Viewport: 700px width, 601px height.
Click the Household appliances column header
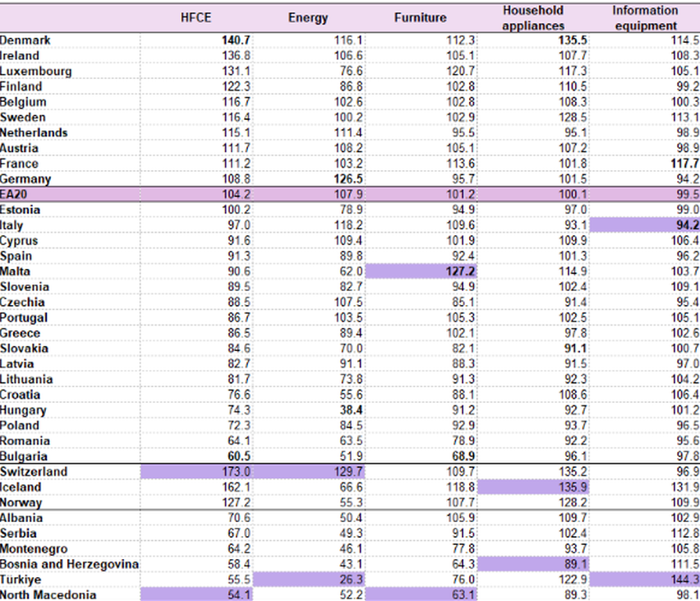(x=532, y=17)
